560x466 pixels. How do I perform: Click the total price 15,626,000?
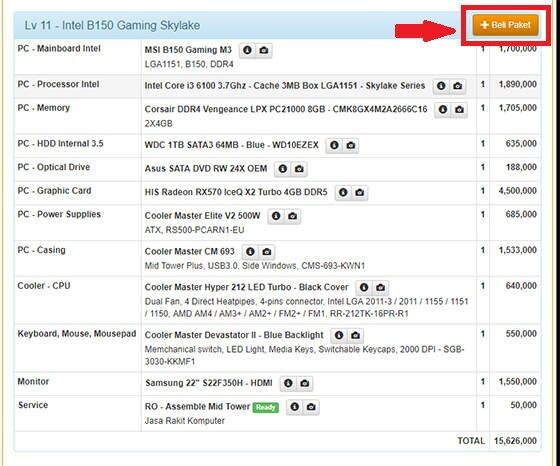[x=515, y=441]
